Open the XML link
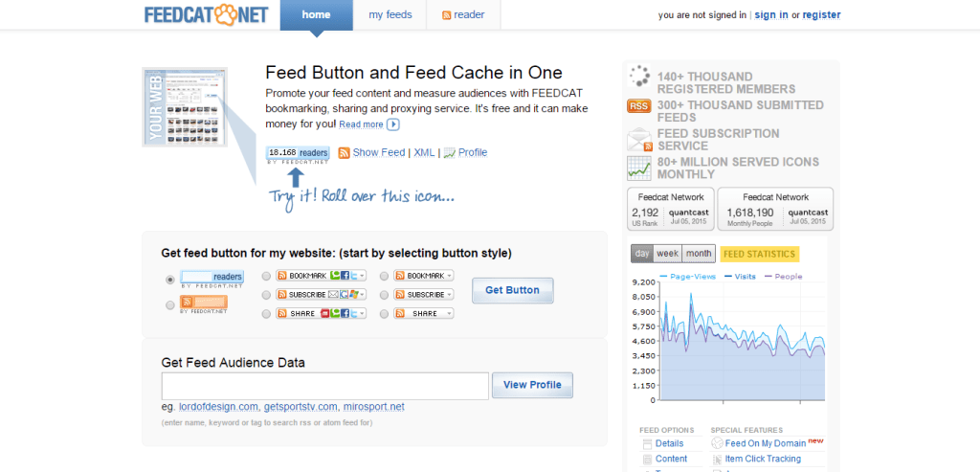980x472 pixels. click(x=424, y=152)
